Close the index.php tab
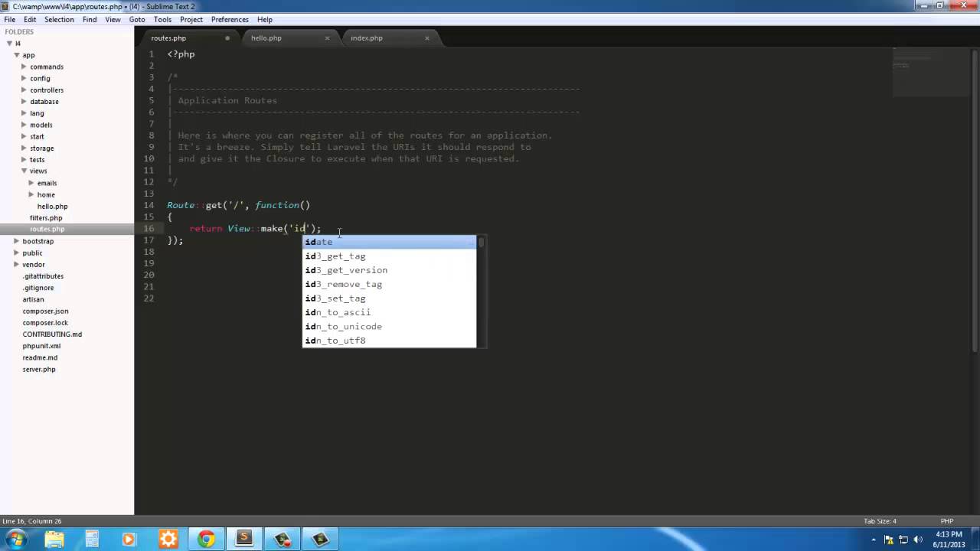This screenshot has height=551, width=980. [x=427, y=37]
